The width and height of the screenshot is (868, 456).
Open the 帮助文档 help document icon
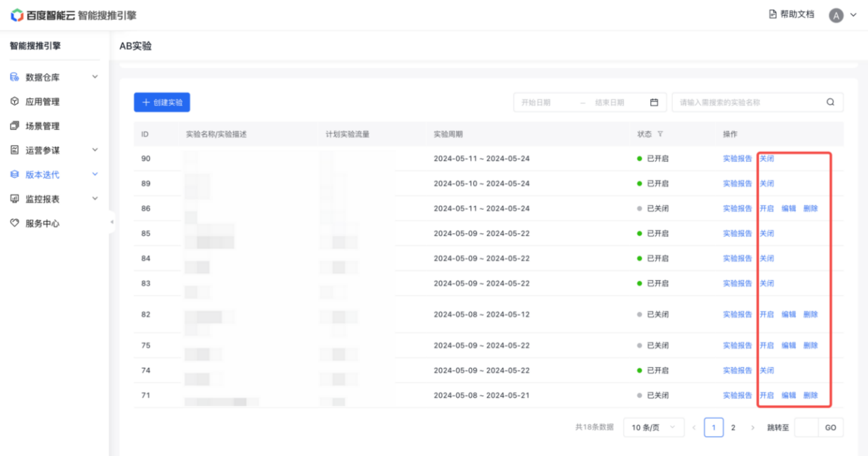(x=772, y=14)
